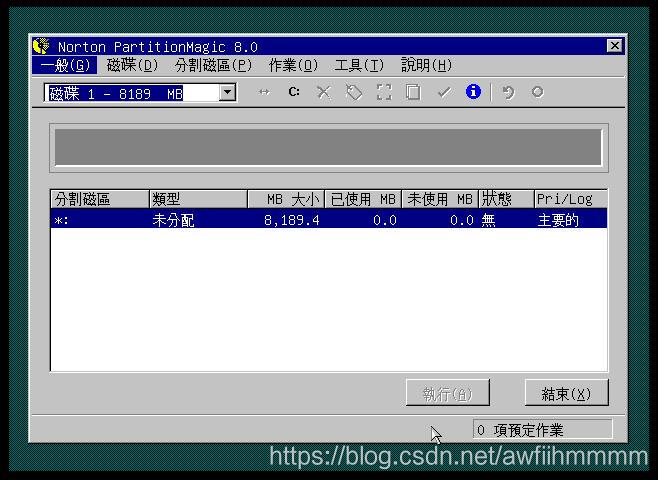Click the 無 status cell

488,220
